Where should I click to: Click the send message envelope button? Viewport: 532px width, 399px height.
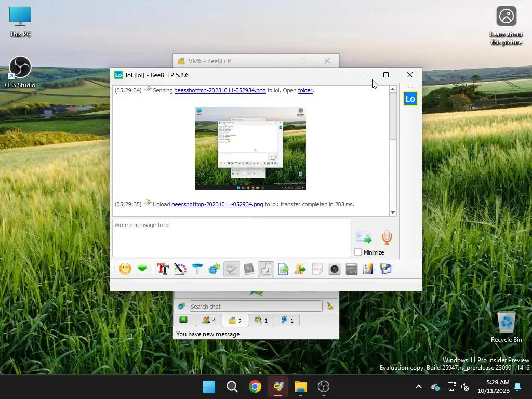364,237
